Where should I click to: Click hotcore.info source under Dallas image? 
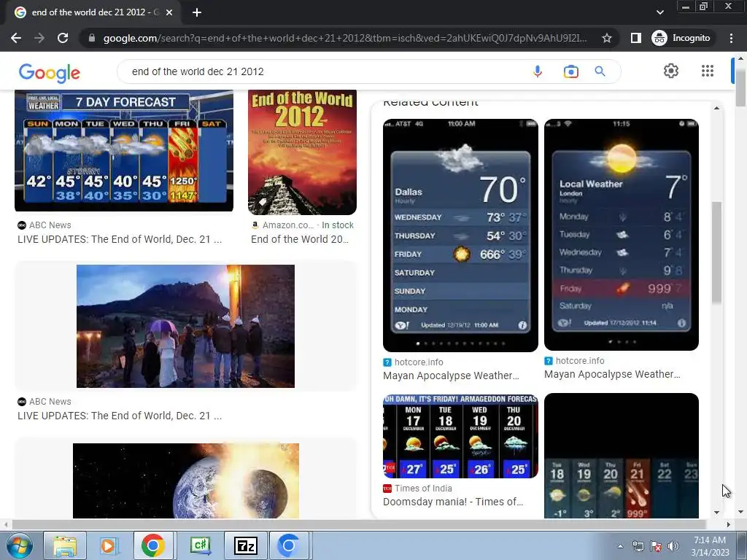coord(419,362)
